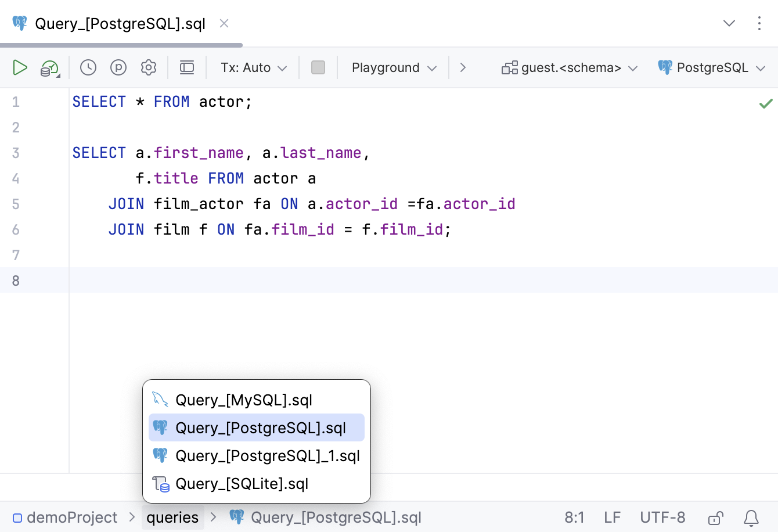Open query history using the clock icon
Screen dimensions: 778x532
tap(88, 67)
